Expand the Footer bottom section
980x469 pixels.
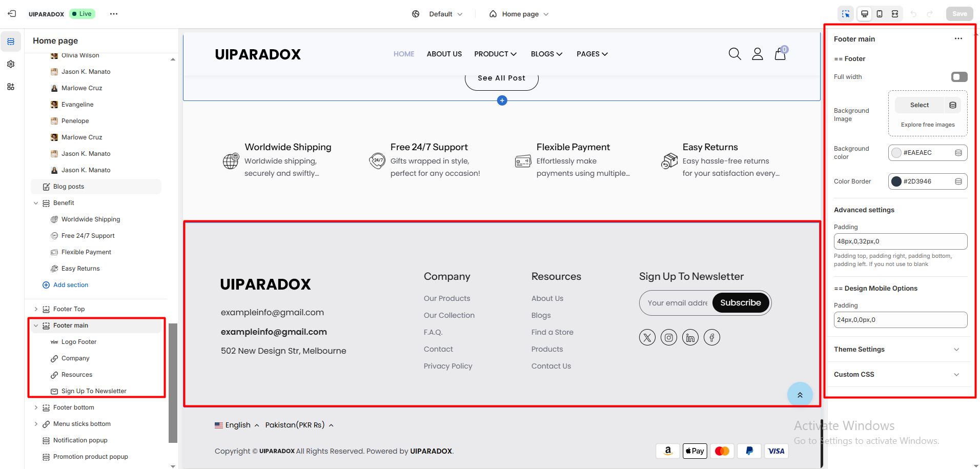tap(36, 407)
